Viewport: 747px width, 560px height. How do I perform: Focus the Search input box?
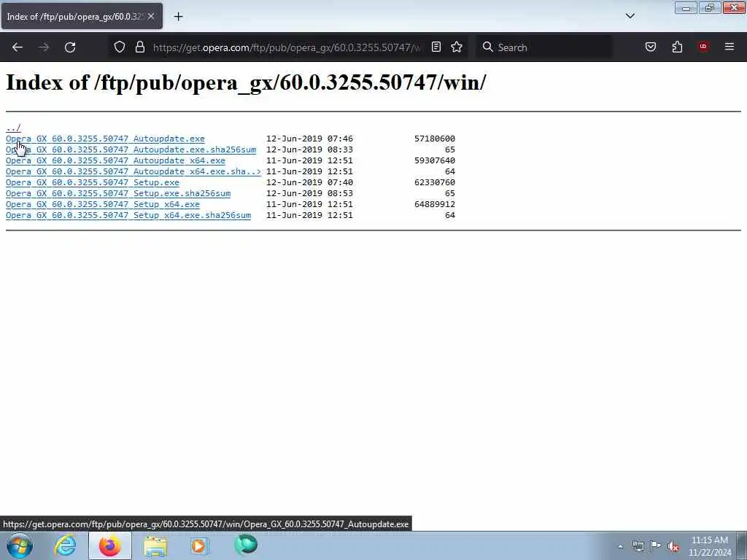tap(544, 47)
